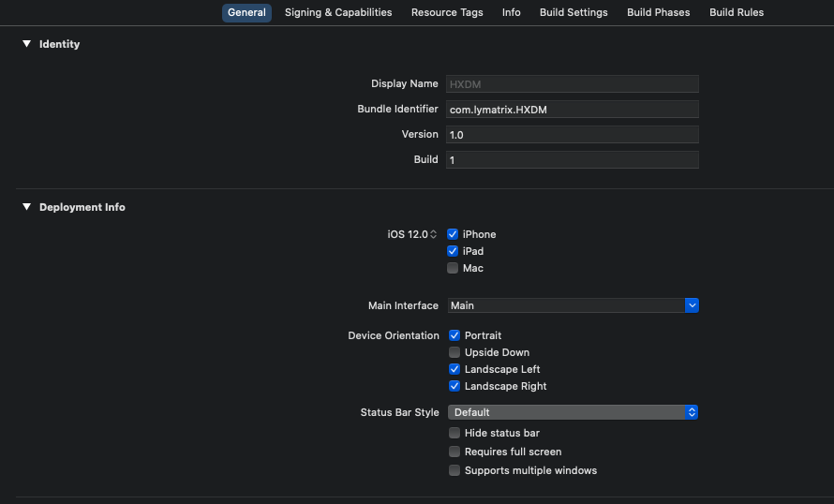This screenshot has width=834, height=504.
Task: Click the Bundle Identifier label
Action: 398,109
